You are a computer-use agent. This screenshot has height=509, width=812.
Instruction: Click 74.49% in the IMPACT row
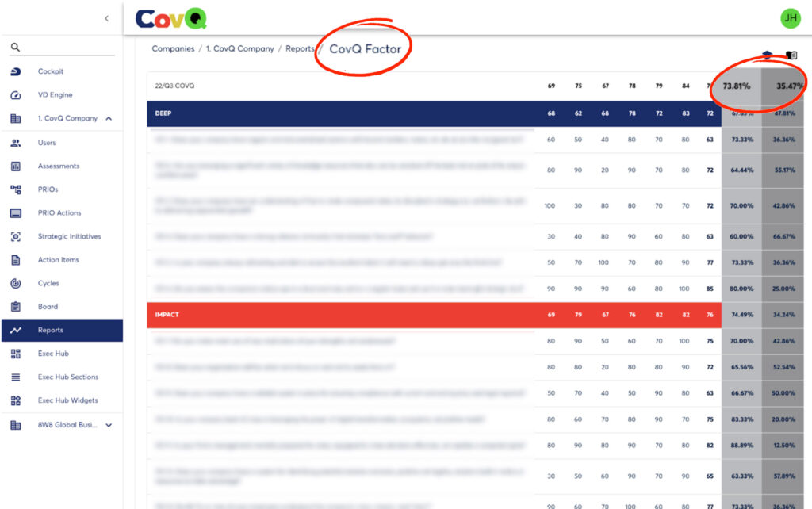(741, 315)
